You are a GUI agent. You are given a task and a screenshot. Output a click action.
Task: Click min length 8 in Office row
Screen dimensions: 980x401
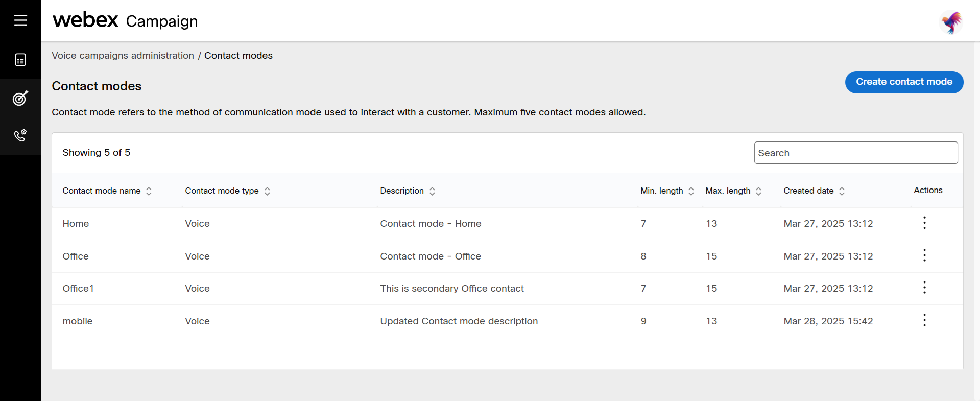click(x=643, y=256)
